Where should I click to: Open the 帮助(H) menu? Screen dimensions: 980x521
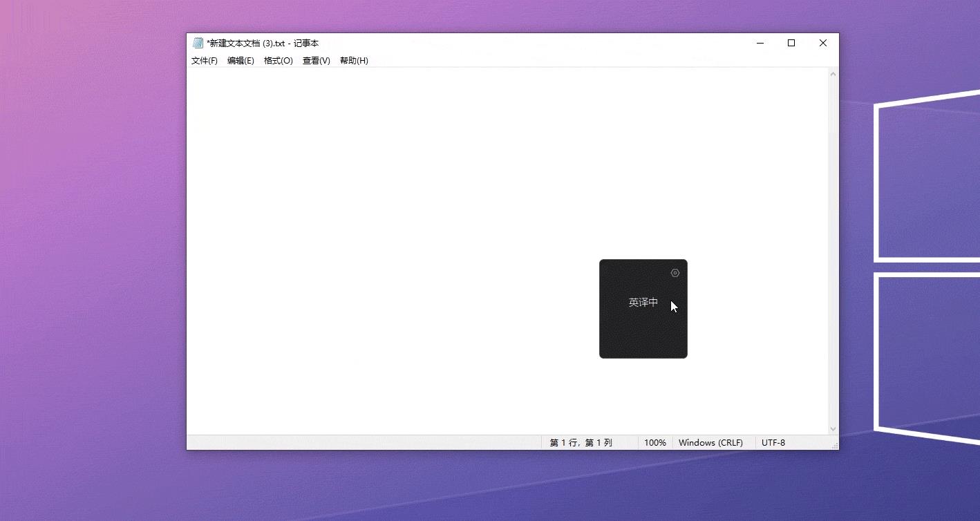pos(354,61)
